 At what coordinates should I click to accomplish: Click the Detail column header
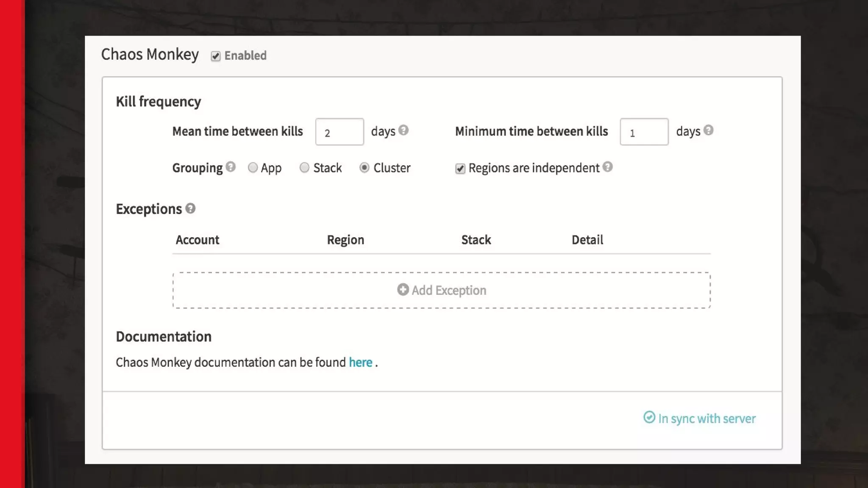point(587,240)
